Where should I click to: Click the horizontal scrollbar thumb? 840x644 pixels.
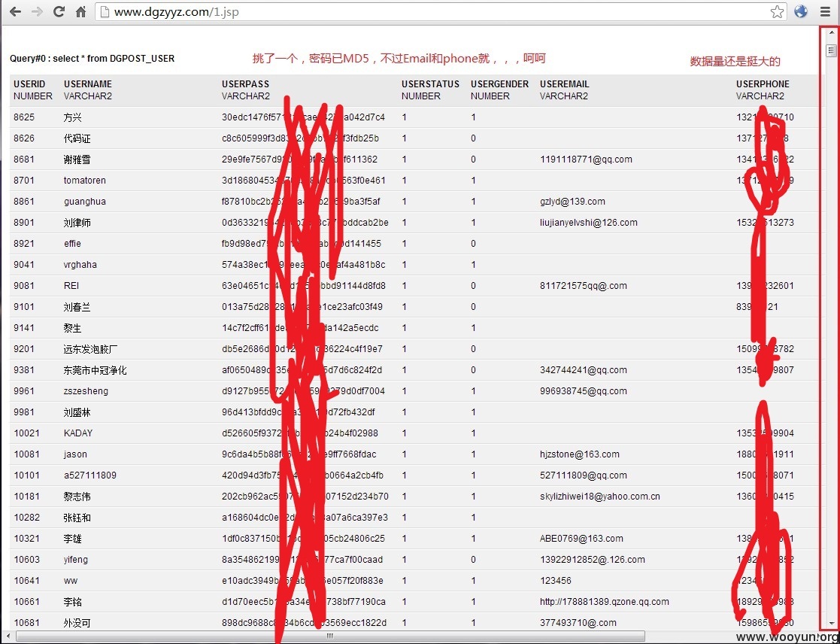(x=331, y=636)
